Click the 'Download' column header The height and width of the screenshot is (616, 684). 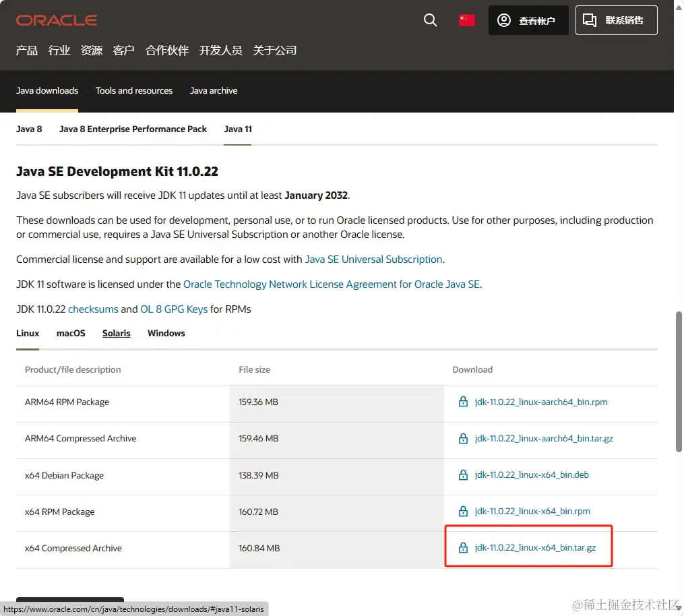point(472,370)
